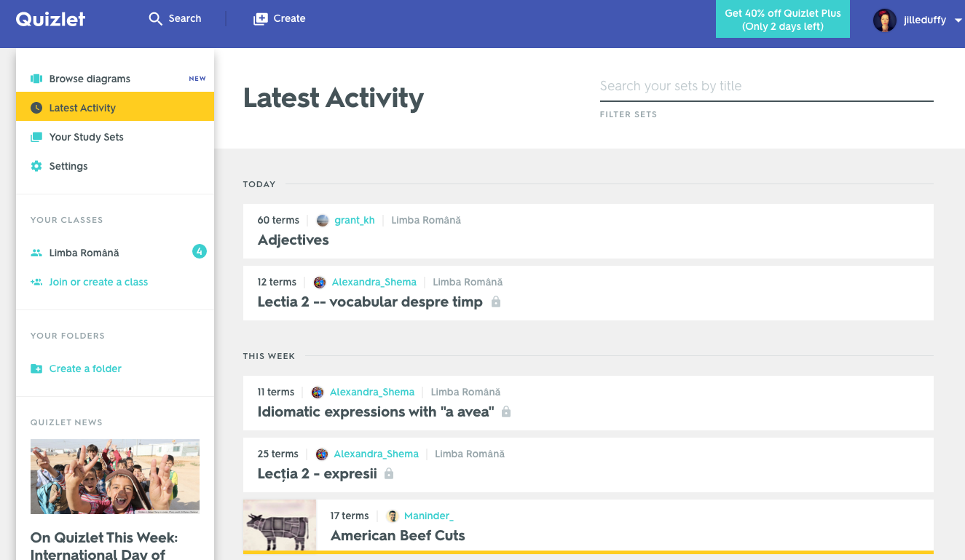Click Alexandra_Shema avatar on Idiomatic expressions set

tap(318, 393)
